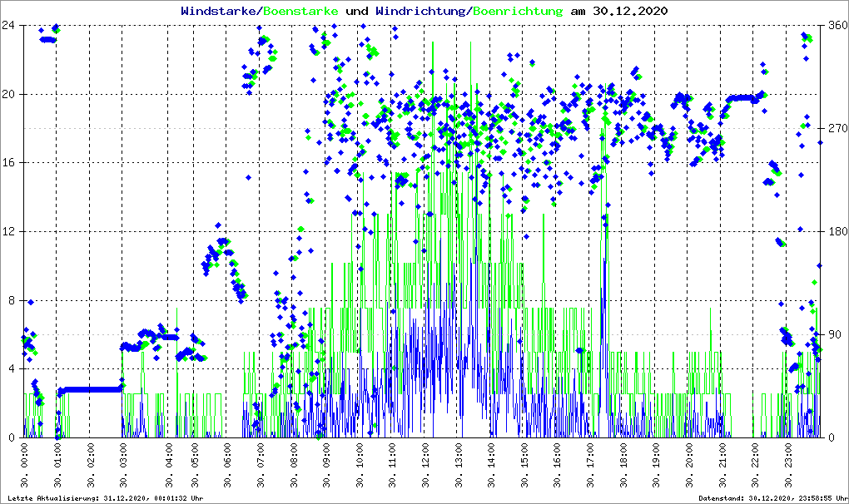Click the green Boenrichtung legend text
Viewport: 849px width, 504px height.
coord(518,12)
